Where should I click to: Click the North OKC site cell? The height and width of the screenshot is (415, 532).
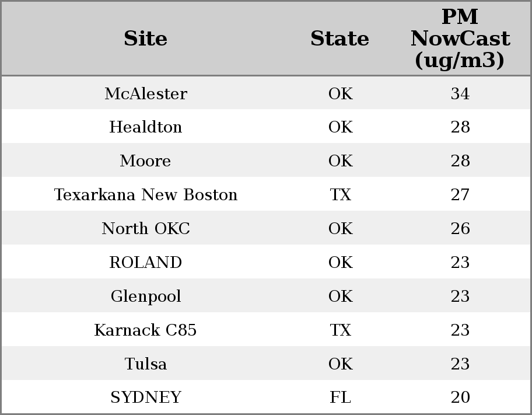[146, 229]
